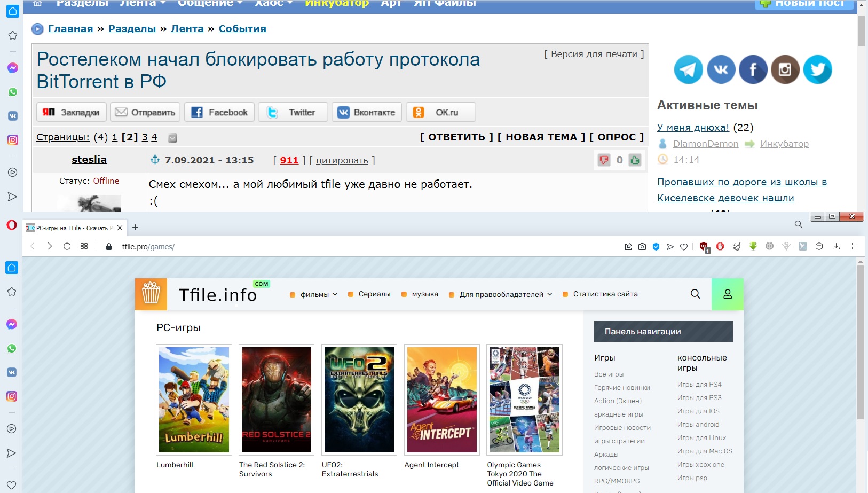Viewport: 868px width, 493px height.
Task: Open VK in the tfile.pro window's sidebar
Action: pyautogui.click(x=12, y=372)
